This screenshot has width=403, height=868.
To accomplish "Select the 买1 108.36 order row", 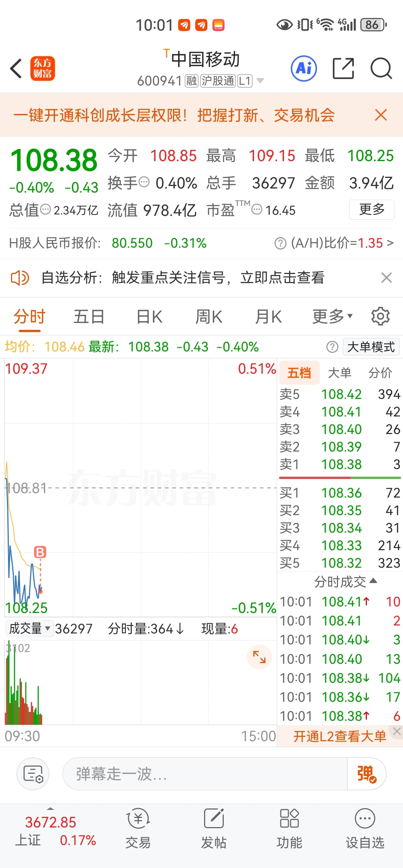I will (x=340, y=493).
